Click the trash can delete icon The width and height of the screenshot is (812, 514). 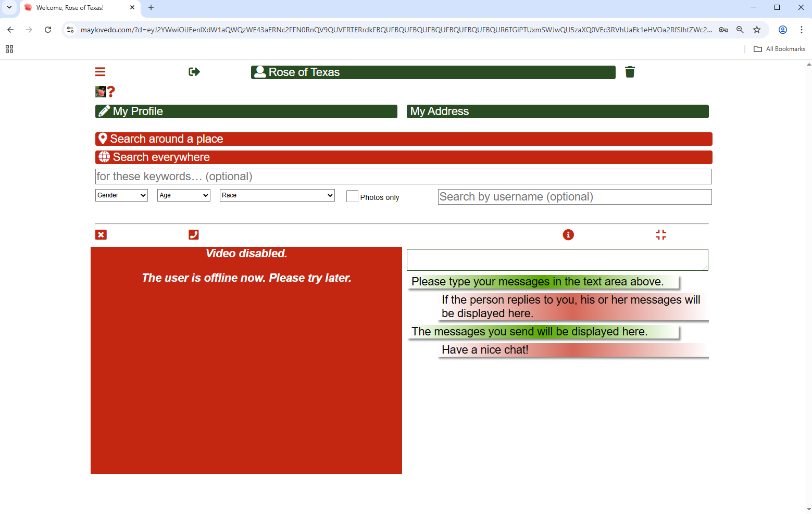coord(630,72)
